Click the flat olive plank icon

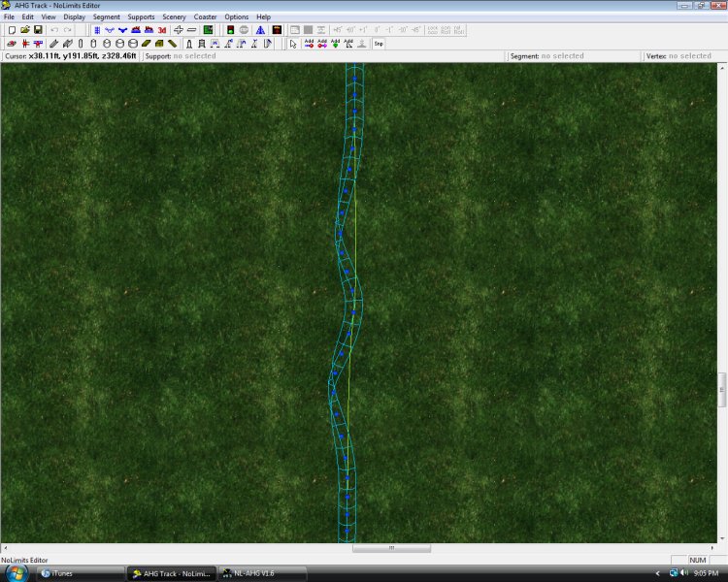[x=147, y=44]
